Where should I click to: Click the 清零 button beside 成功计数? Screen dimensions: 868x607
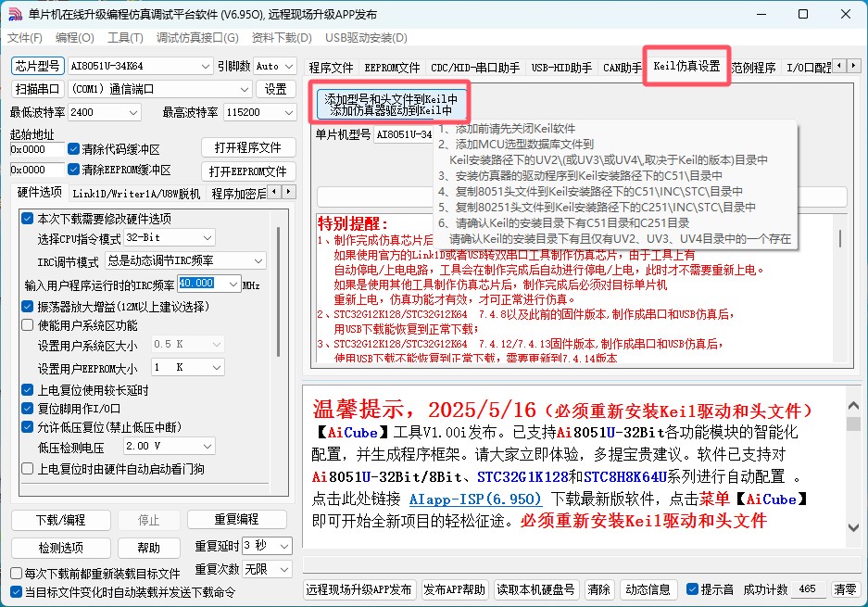(x=845, y=589)
